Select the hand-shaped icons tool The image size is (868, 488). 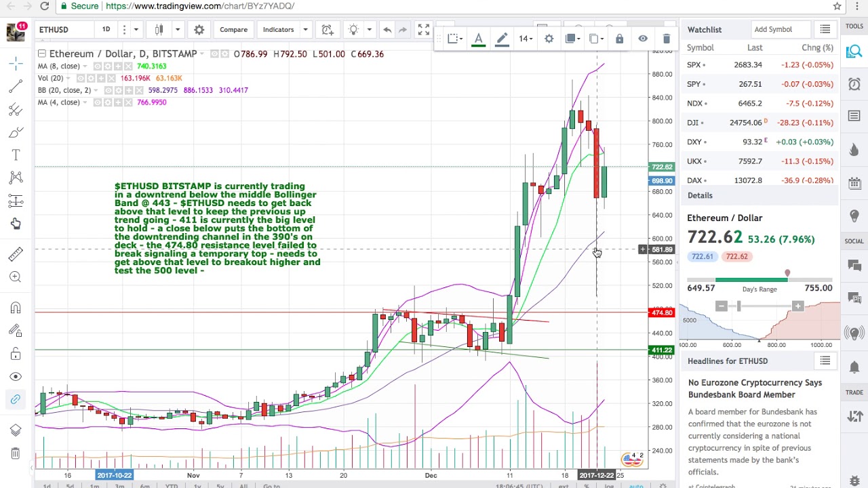[x=16, y=224]
